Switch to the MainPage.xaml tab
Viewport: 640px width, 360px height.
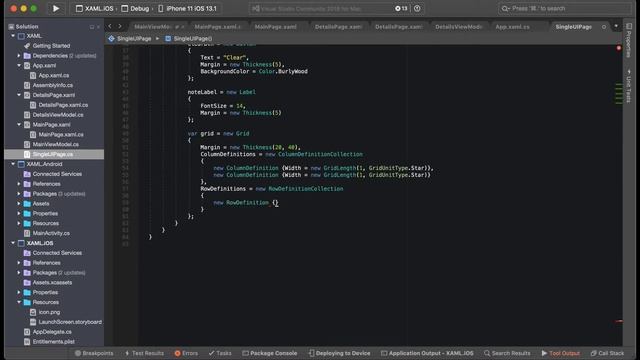[276, 27]
